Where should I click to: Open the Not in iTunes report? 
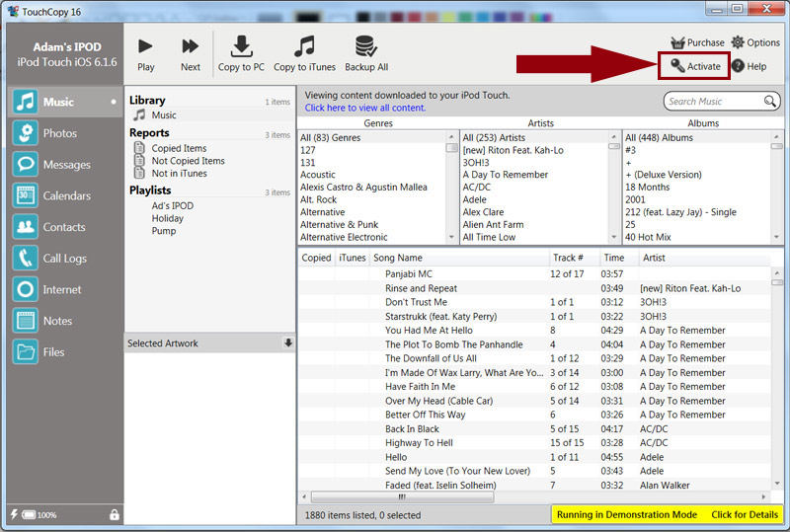(x=180, y=174)
